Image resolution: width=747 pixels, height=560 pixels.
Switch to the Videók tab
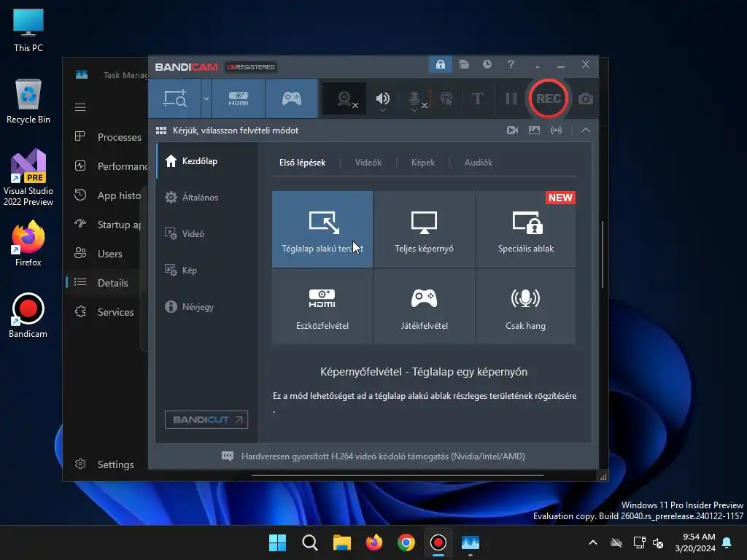pos(368,163)
